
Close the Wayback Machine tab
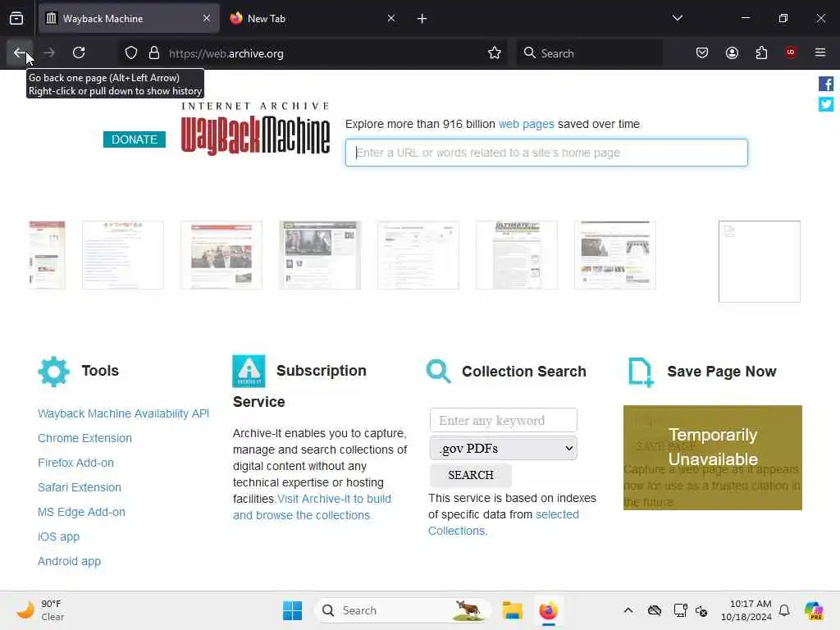pos(207,18)
